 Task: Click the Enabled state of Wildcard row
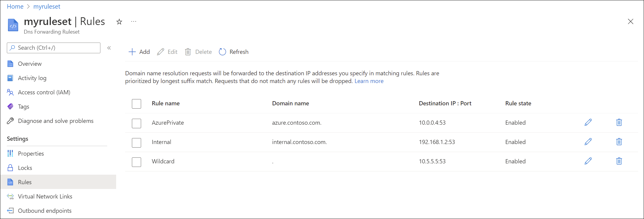click(515, 161)
